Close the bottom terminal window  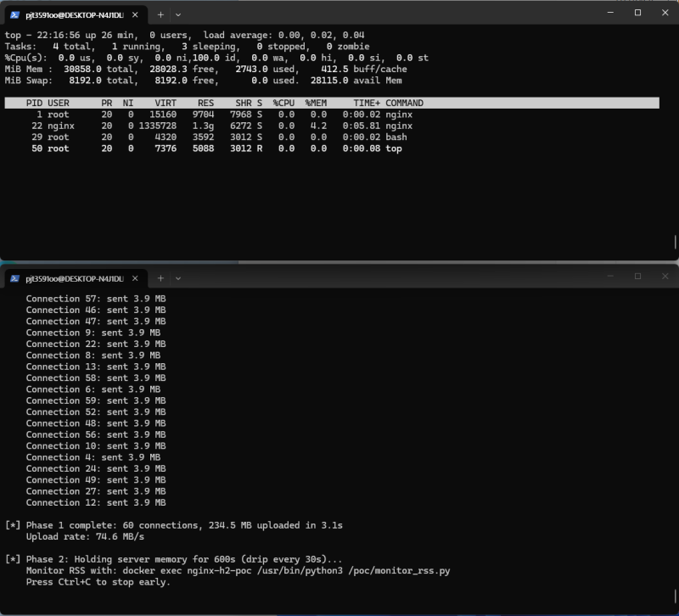click(x=665, y=277)
